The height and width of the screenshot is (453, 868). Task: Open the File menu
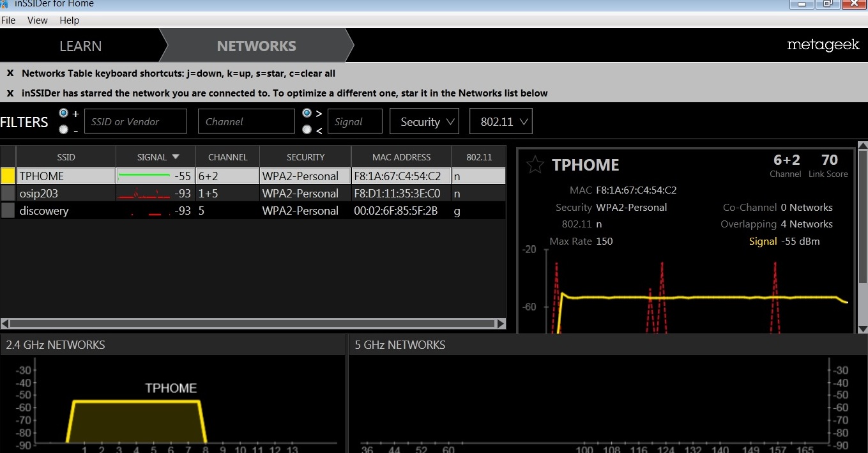[8, 20]
